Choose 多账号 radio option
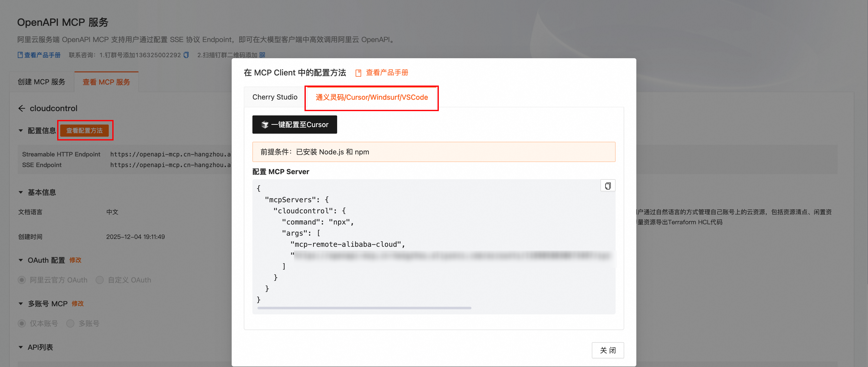Screen dimensions: 868x367 coord(70,323)
